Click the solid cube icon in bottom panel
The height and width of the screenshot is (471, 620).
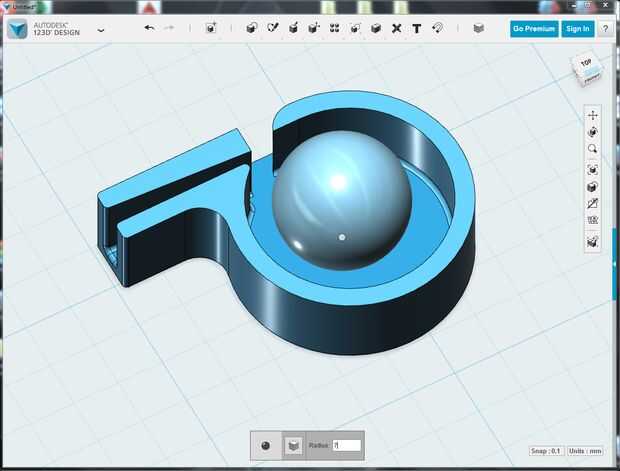point(293,446)
